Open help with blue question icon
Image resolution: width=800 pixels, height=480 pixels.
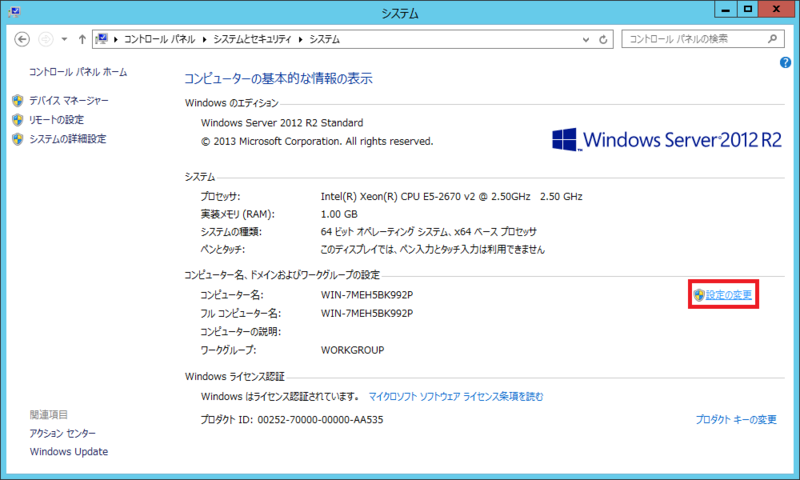(785, 63)
